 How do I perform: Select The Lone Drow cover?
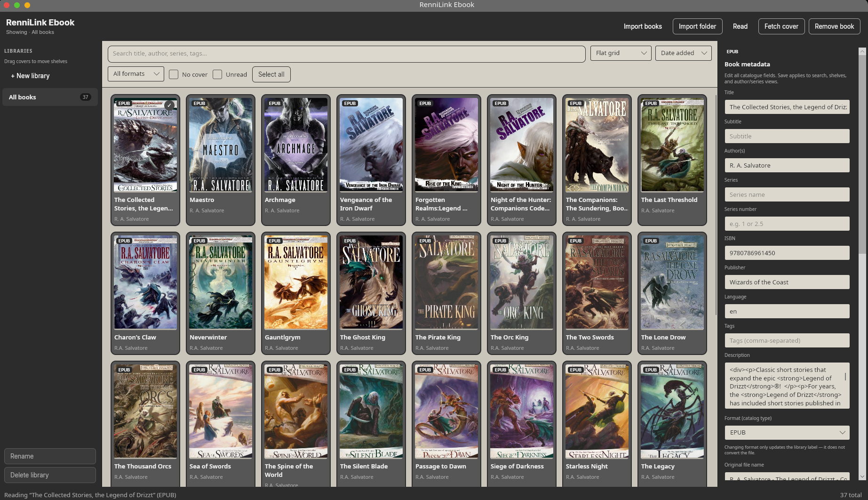(672, 282)
